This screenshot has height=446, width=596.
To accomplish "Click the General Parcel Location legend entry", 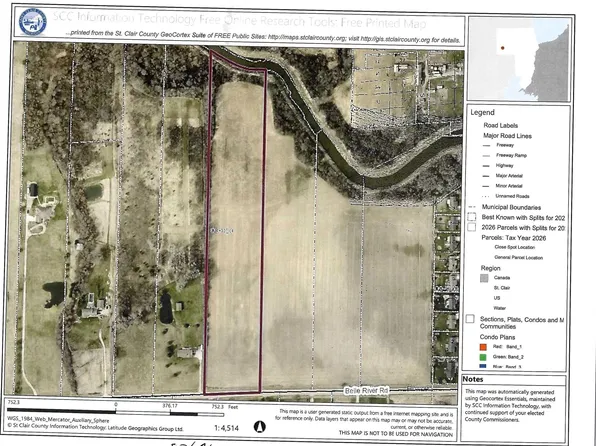I will [518, 257].
